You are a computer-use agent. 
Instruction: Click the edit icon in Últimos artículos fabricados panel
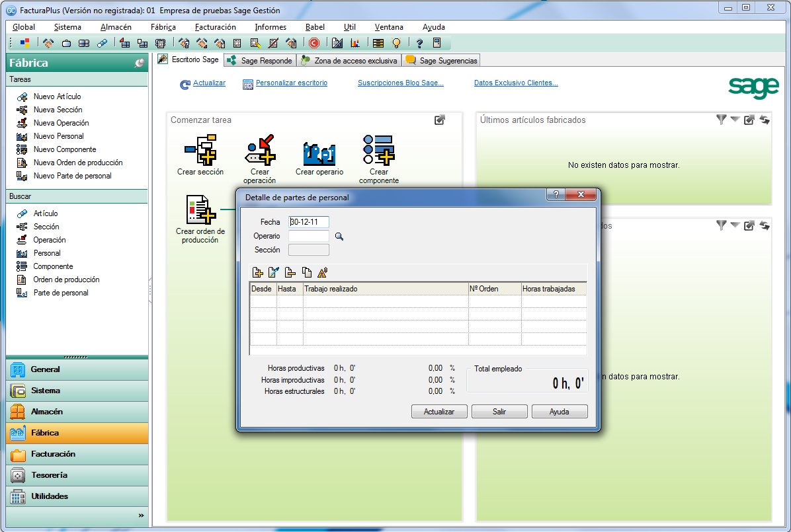click(x=749, y=120)
